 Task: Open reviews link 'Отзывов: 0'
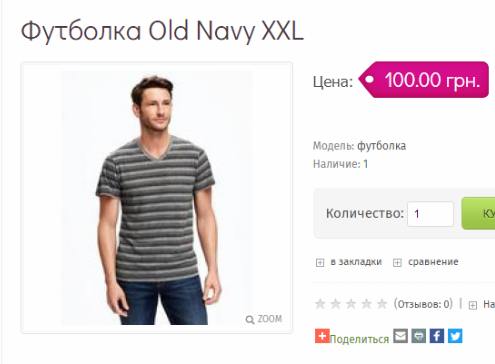pos(423,304)
